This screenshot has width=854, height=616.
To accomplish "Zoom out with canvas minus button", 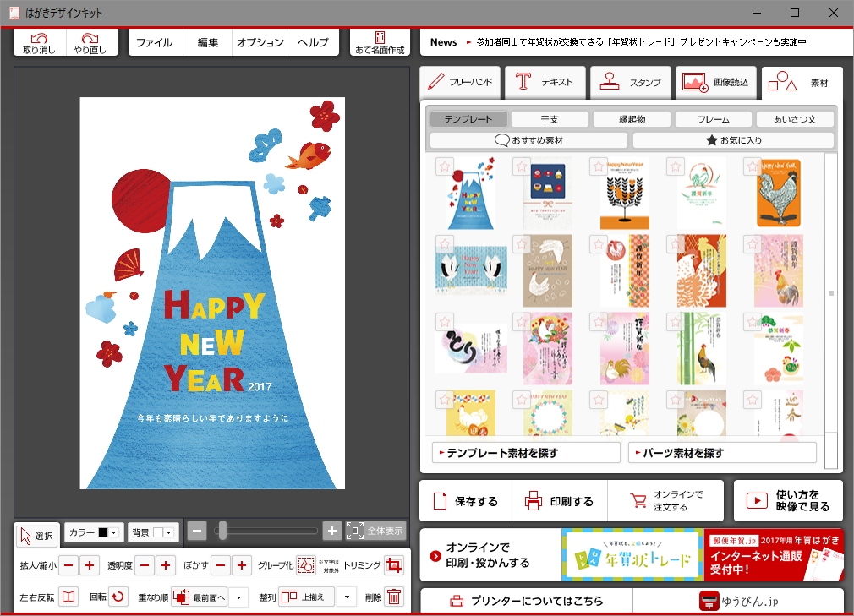I will [197, 531].
